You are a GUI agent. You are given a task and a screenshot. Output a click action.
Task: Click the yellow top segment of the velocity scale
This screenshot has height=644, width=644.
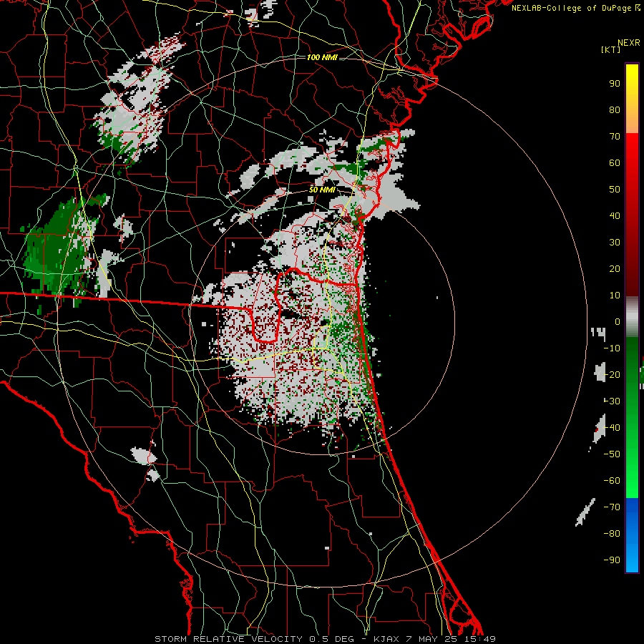click(632, 99)
